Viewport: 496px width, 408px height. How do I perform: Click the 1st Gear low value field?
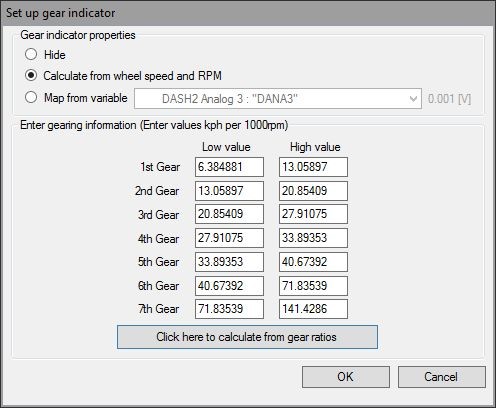coord(229,167)
